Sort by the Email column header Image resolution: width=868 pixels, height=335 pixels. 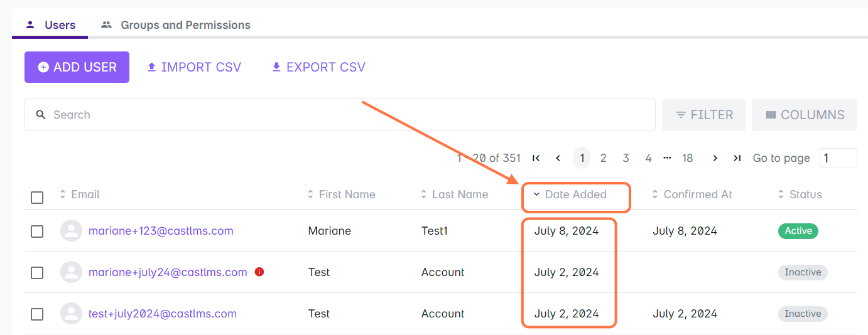[x=85, y=194]
